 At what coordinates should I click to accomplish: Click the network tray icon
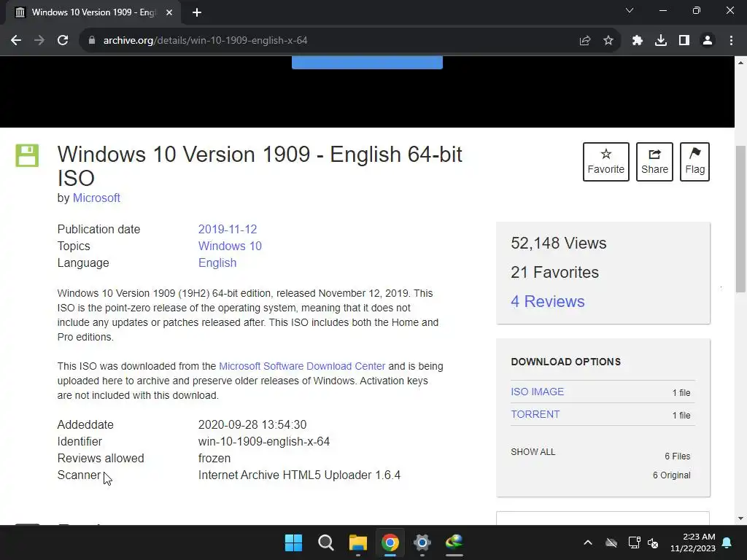[x=634, y=542]
